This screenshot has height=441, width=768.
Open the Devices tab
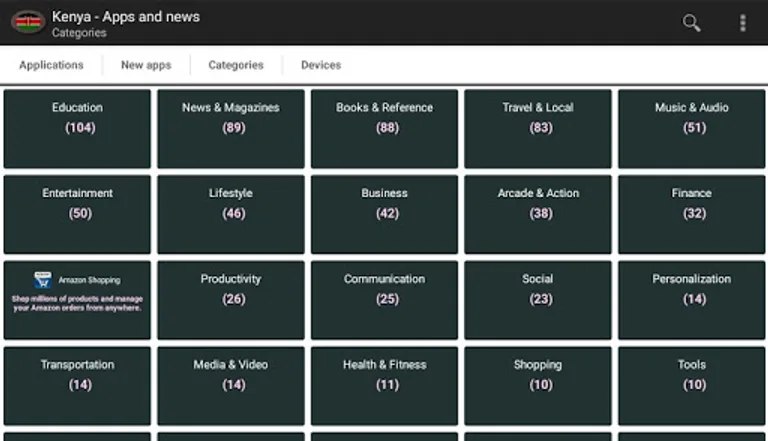click(321, 65)
